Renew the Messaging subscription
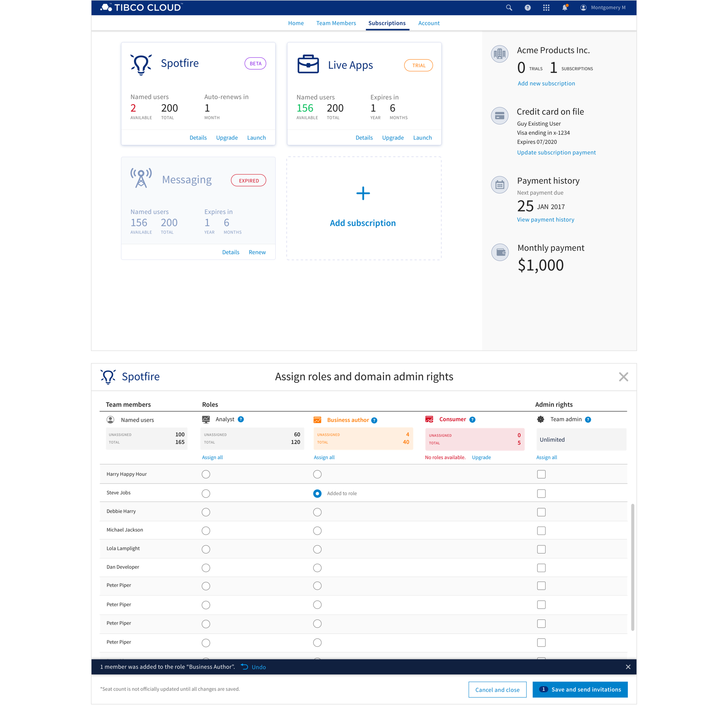The width and height of the screenshot is (728, 708). point(257,252)
